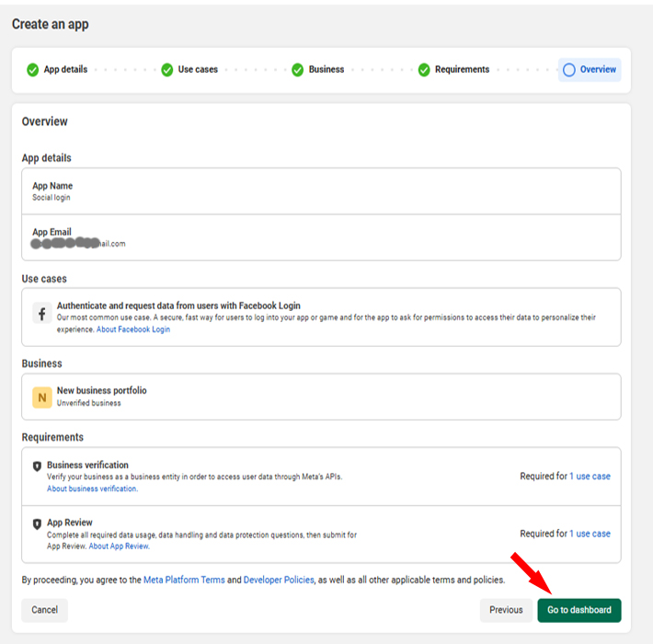Open 1 use case link for Business verification
This screenshot has height=644, width=653.
click(590, 477)
